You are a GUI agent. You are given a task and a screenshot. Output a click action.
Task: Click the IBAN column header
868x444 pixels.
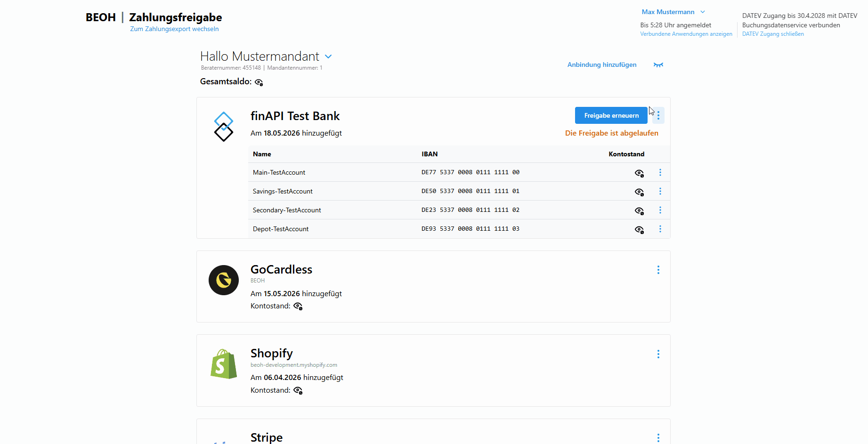click(430, 154)
